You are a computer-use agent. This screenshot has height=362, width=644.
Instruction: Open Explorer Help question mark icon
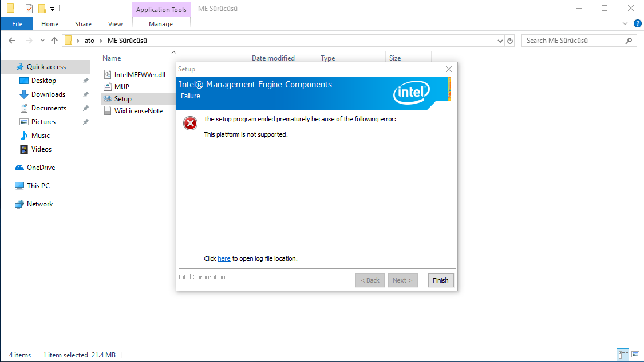pos(638,24)
